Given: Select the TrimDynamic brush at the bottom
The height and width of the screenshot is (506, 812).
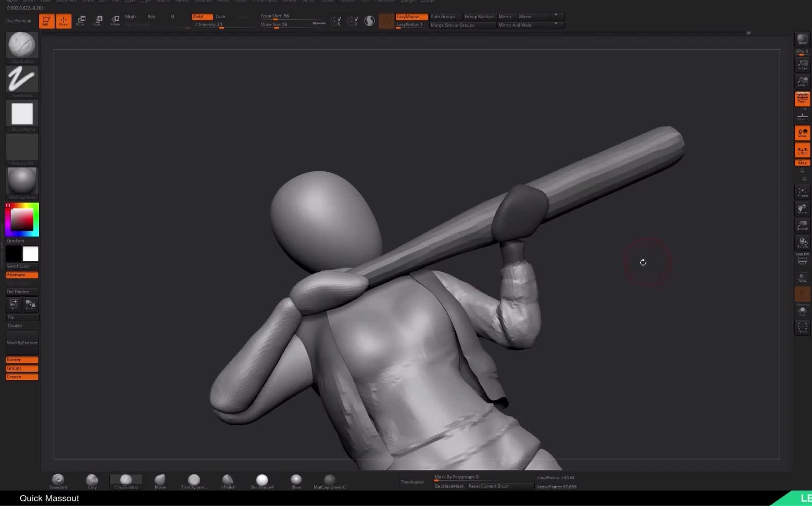Looking at the screenshot, I should coord(194,480).
